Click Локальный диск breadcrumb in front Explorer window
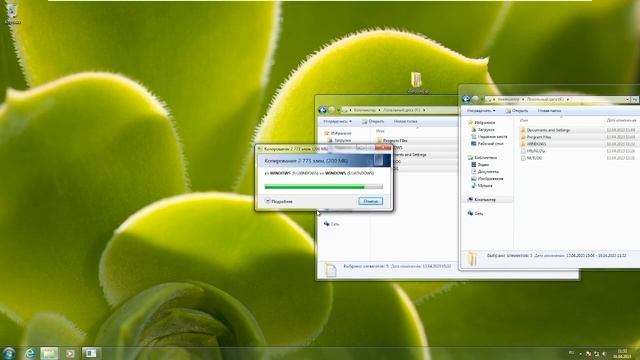This screenshot has height=360, width=640. click(545, 99)
